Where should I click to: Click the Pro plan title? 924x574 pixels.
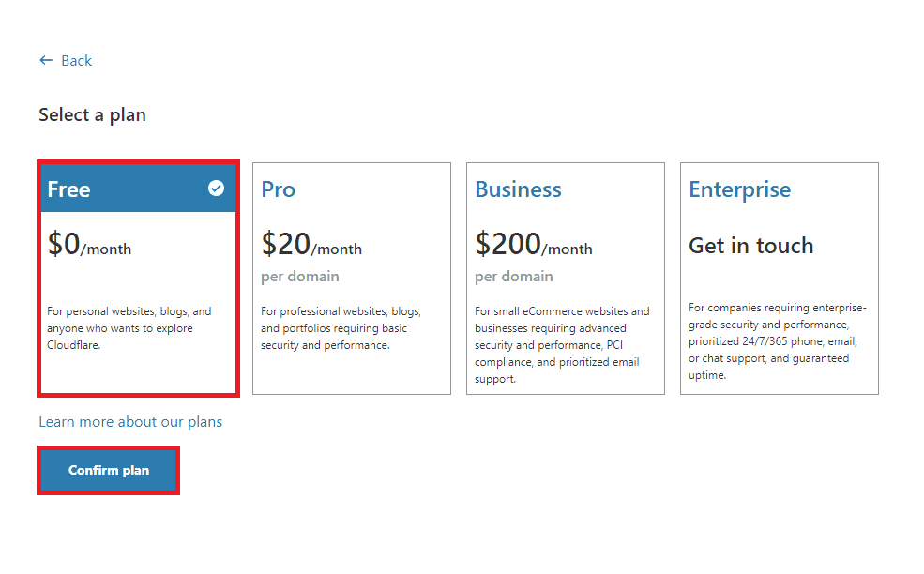[279, 189]
